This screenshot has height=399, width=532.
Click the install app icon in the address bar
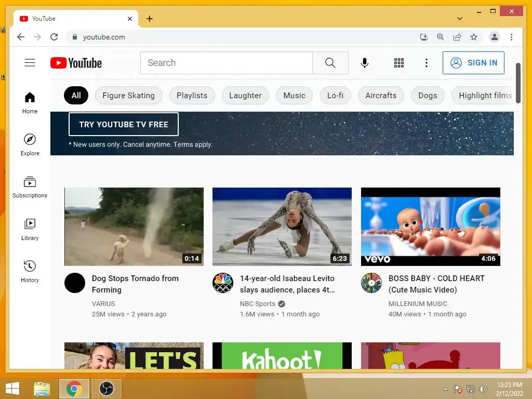(x=424, y=37)
